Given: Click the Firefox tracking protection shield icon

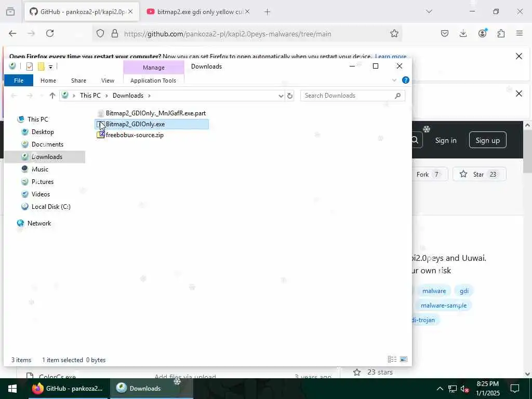Looking at the screenshot, I should pos(100,34).
